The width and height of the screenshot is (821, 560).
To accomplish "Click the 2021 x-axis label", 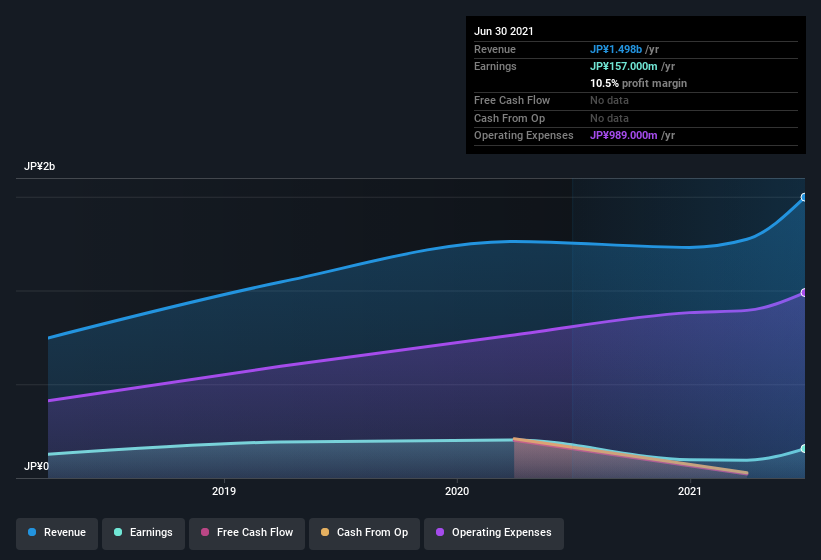I will [690, 491].
